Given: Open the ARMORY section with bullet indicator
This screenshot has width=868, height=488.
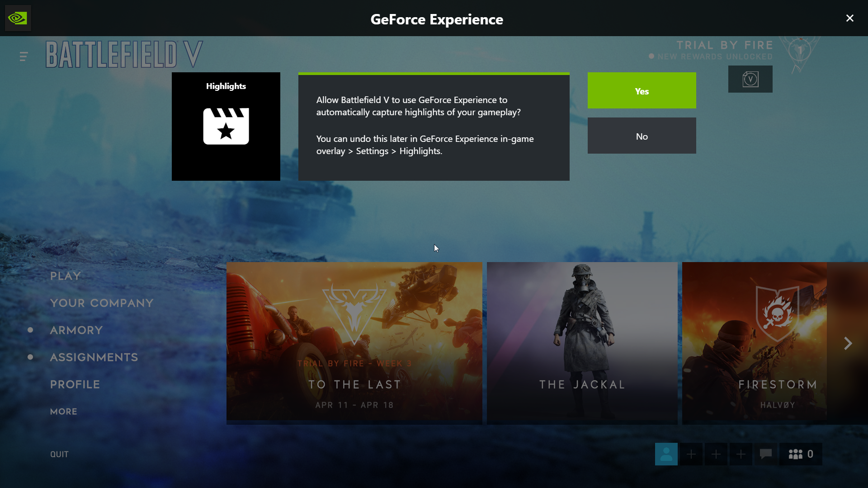Looking at the screenshot, I should 76,329.
